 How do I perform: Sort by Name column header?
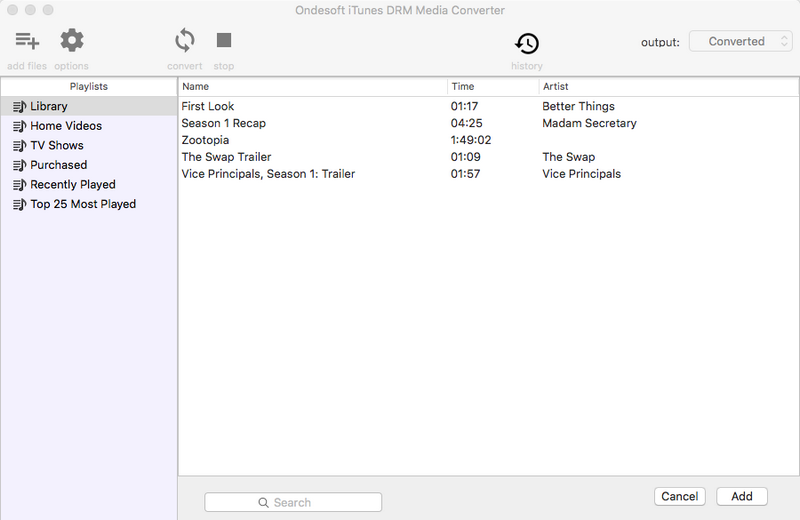pyautogui.click(x=313, y=87)
